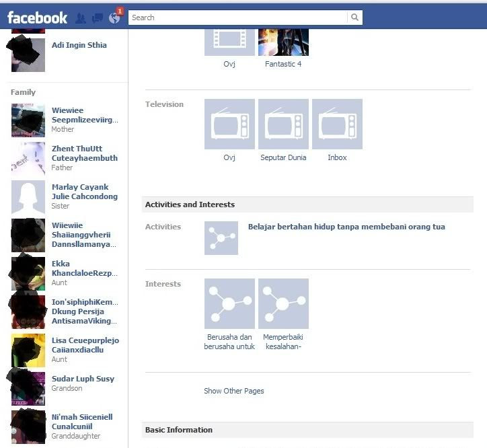Open Ni'mah Siiceniell Cunalcuniil link

(82, 422)
